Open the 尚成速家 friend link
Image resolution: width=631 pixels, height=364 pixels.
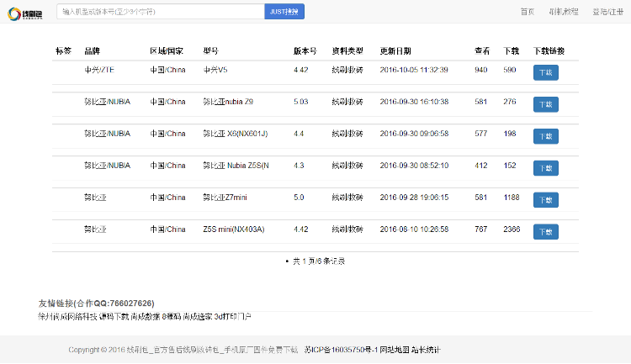[197, 317]
